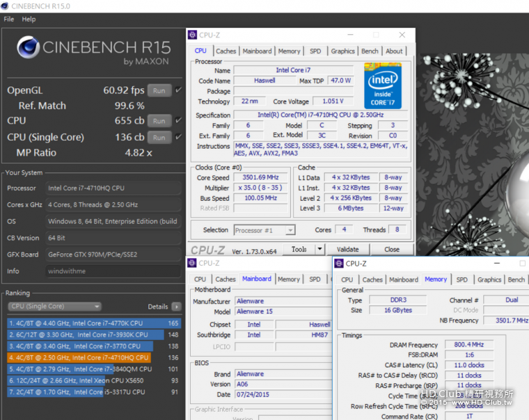The image size is (529, 420).
Task: Click the CPU-Z icon on the Memory window title
Action: tap(339, 264)
